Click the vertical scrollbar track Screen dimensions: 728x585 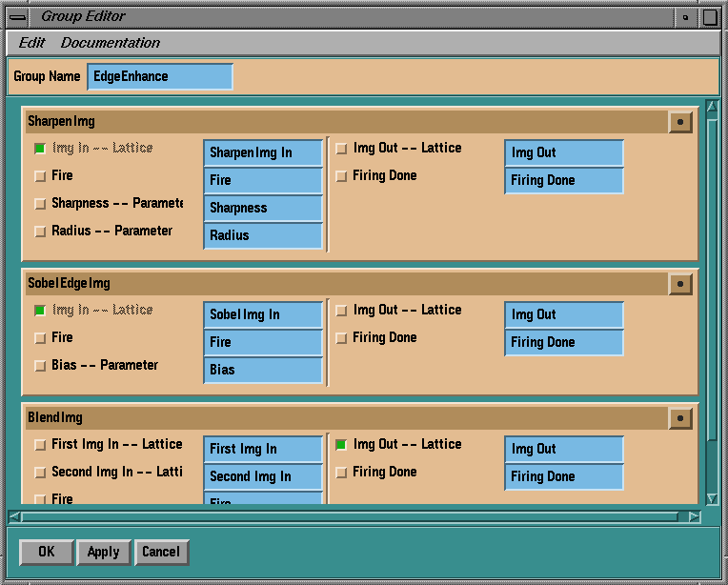point(712,467)
